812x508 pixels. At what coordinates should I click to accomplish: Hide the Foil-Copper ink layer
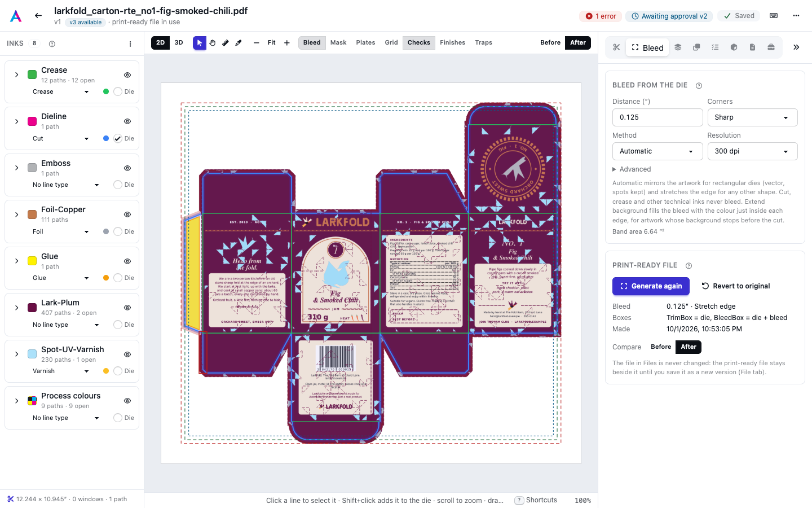(127, 214)
